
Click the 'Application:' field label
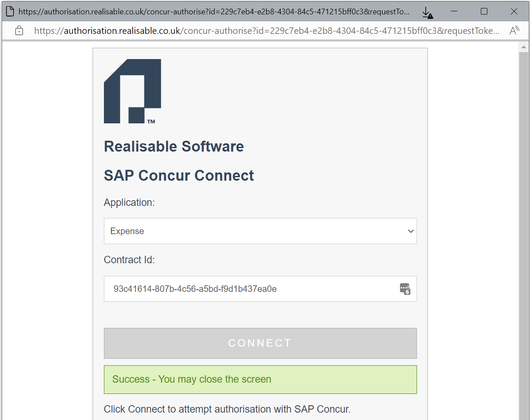point(129,202)
